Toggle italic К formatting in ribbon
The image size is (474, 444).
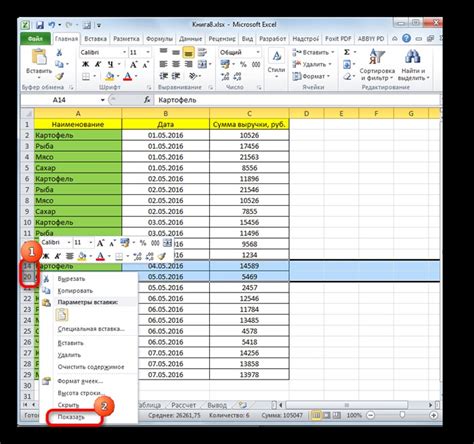98,64
